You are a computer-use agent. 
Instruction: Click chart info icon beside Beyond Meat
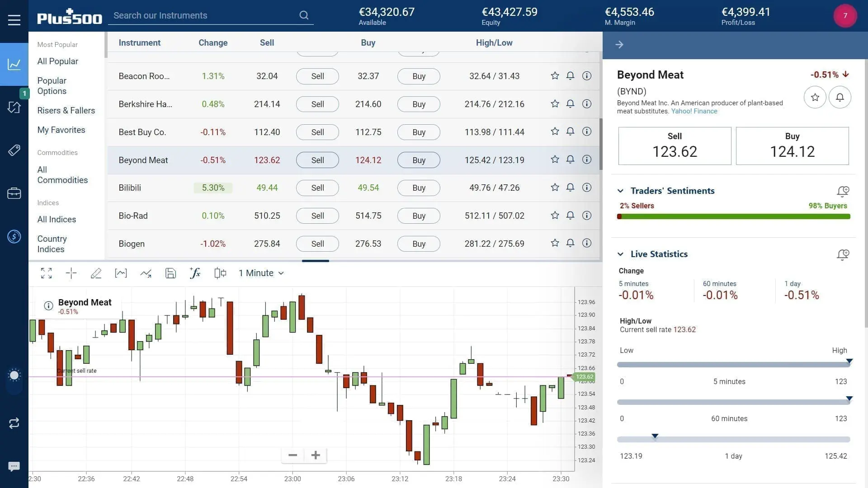pyautogui.click(x=48, y=306)
